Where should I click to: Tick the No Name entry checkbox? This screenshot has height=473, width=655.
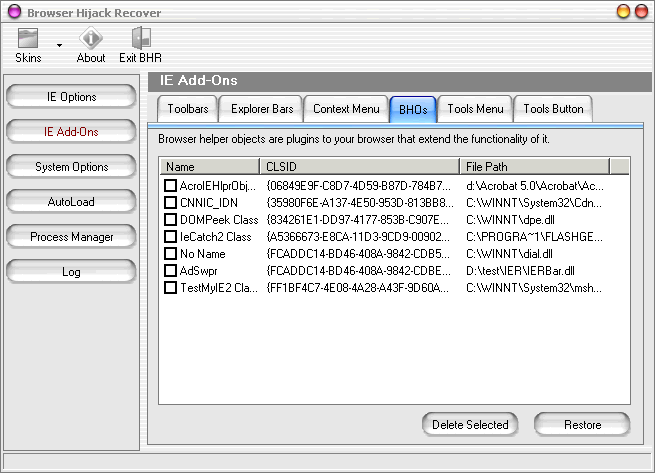[x=170, y=254]
